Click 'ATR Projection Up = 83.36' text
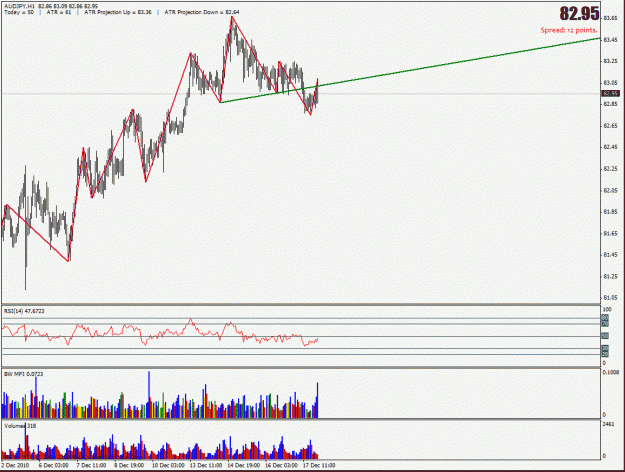This screenshot has height=472, width=625. (118, 12)
